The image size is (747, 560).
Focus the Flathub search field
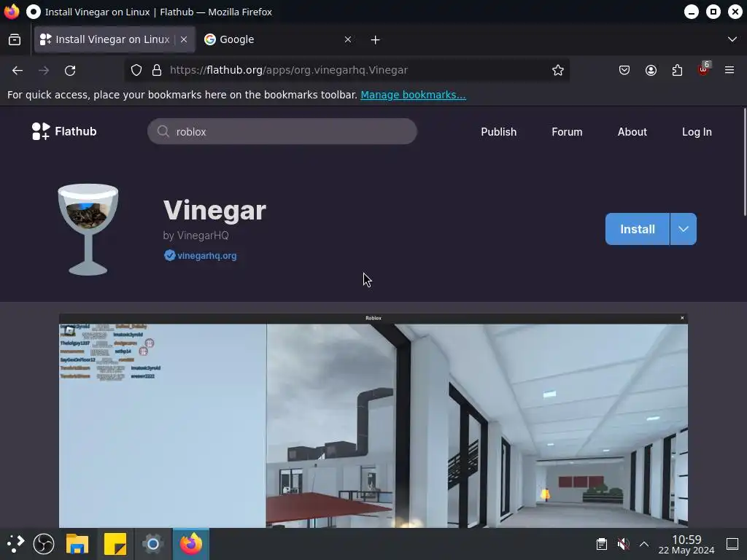tap(282, 131)
